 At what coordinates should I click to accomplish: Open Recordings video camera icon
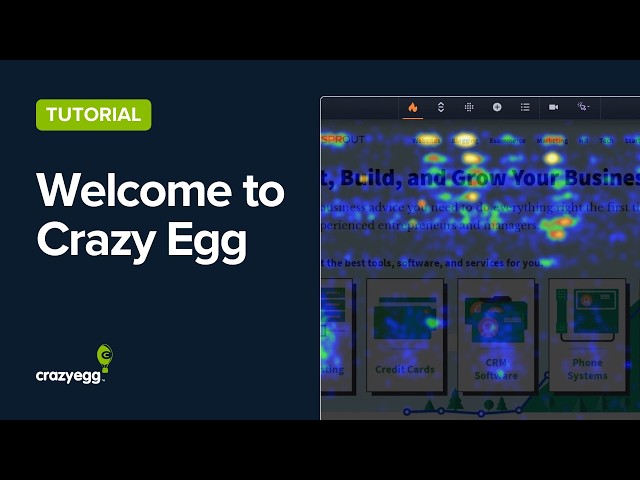point(553,107)
